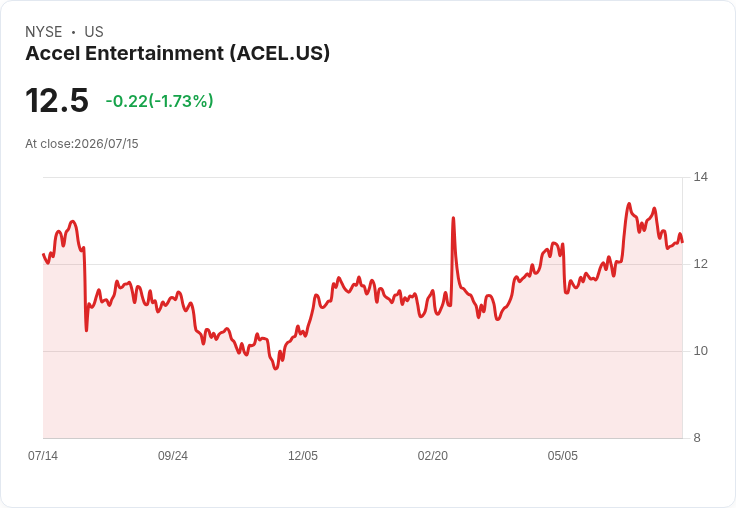Click the lowest point of the price line
The height and width of the screenshot is (508, 736).
coord(276,369)
